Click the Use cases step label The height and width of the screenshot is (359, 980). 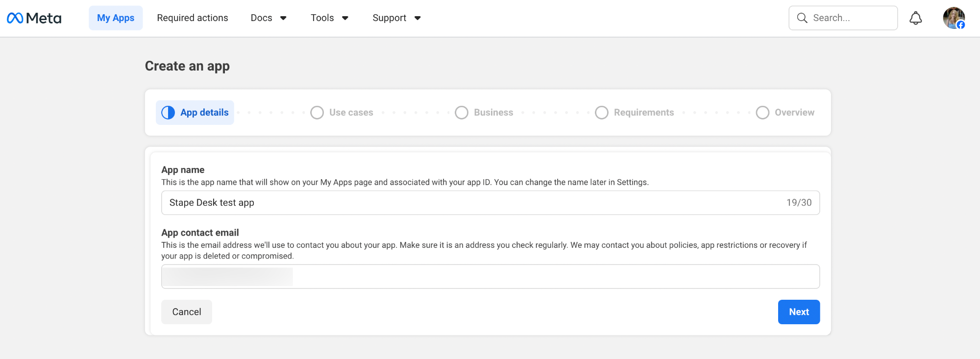pos(351,113)
